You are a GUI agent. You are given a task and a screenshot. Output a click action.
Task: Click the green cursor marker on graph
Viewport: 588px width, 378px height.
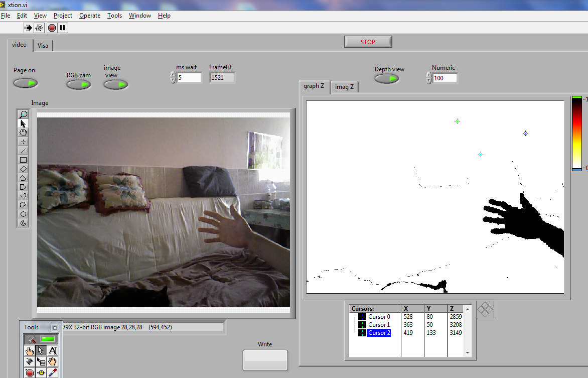pos(457,121)
